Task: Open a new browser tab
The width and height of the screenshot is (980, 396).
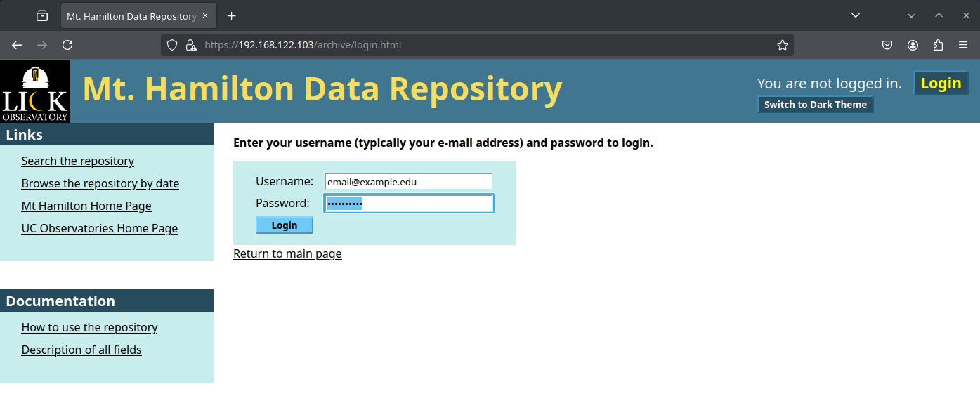Action: click(x=232, y=16)
